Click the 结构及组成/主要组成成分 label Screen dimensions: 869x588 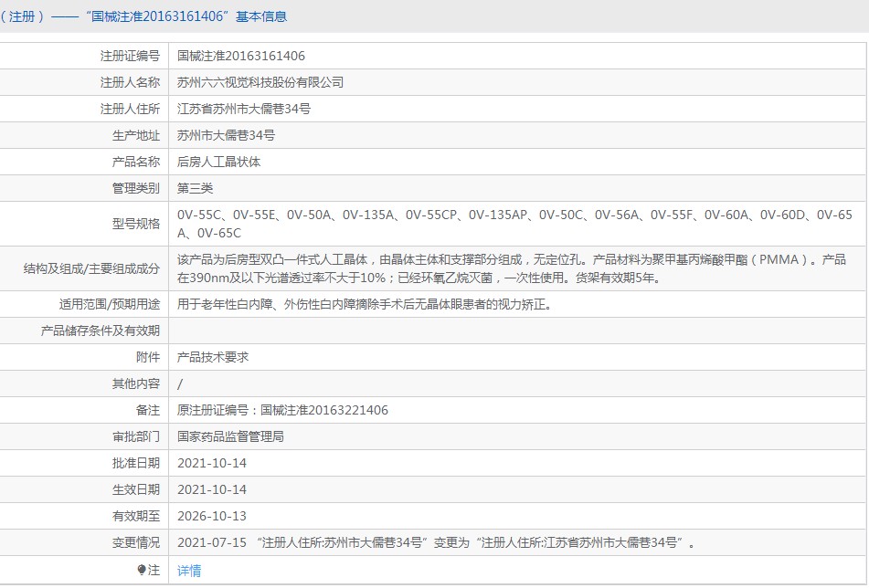91,268
